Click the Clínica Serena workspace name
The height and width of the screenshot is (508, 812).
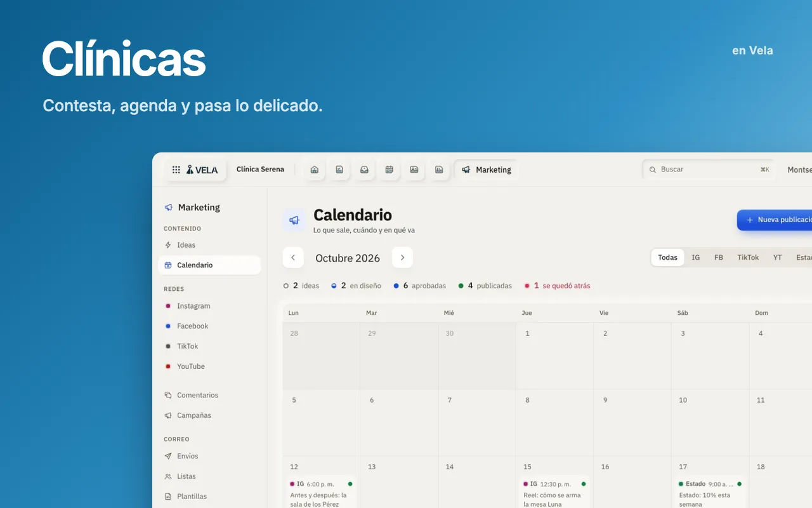[x=260, y=170]
